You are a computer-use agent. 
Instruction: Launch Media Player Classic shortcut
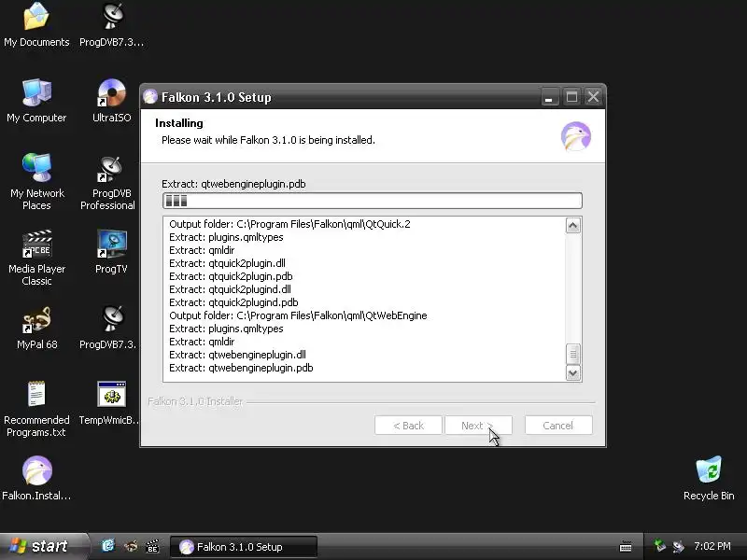click(x=36, y=258)
